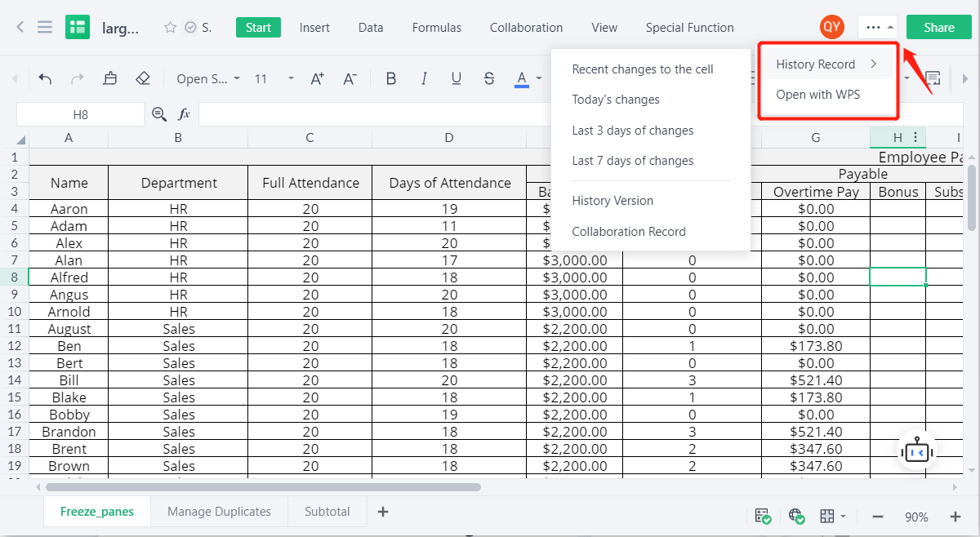
Task: Toggle italic formatting
Action: click(424, 78)
